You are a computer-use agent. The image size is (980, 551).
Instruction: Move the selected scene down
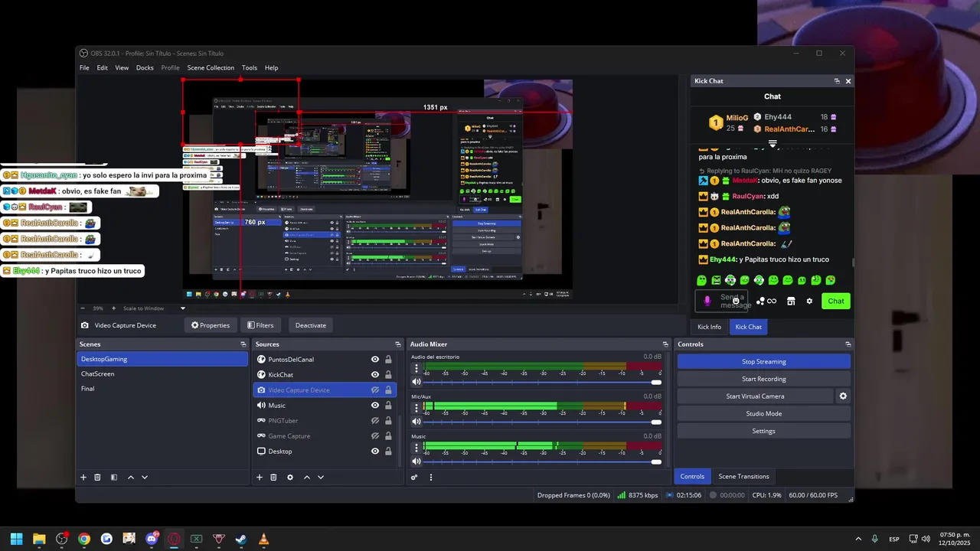(x=145, y=478)
